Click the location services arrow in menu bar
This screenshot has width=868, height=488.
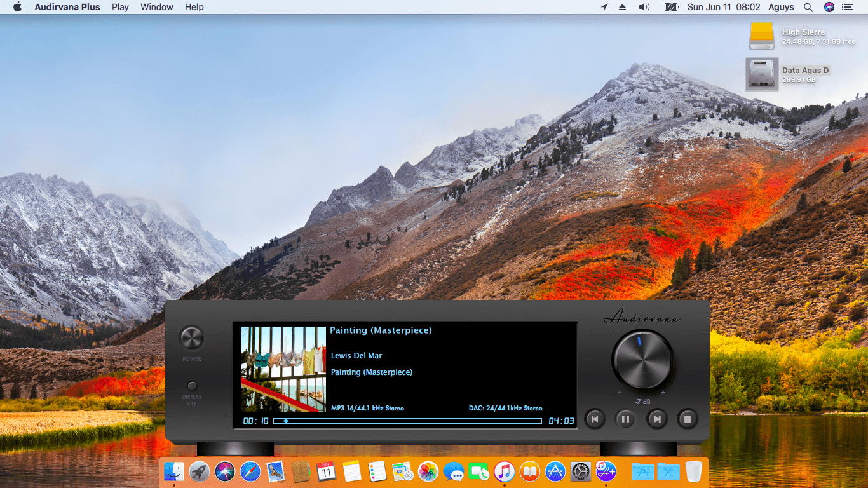point(604,7)
